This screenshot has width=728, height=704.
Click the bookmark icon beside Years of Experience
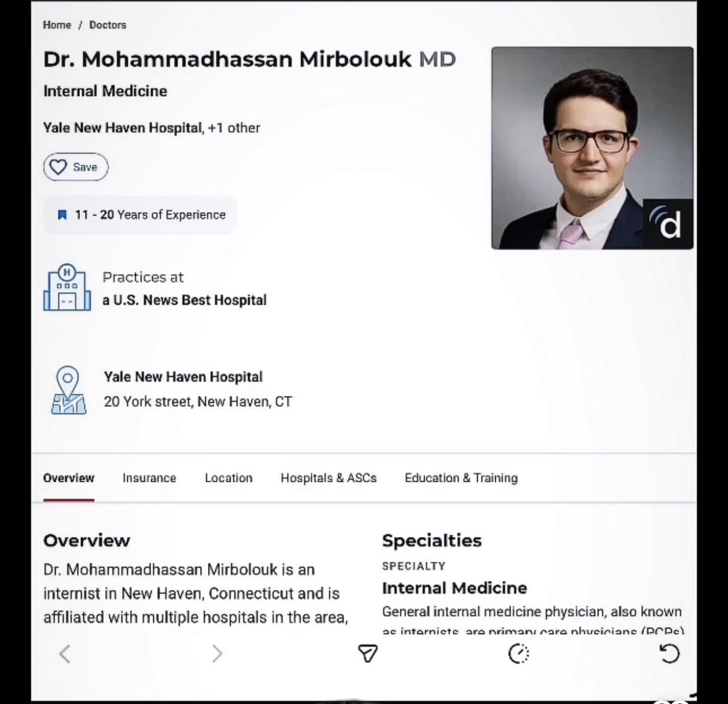(62, 214)
